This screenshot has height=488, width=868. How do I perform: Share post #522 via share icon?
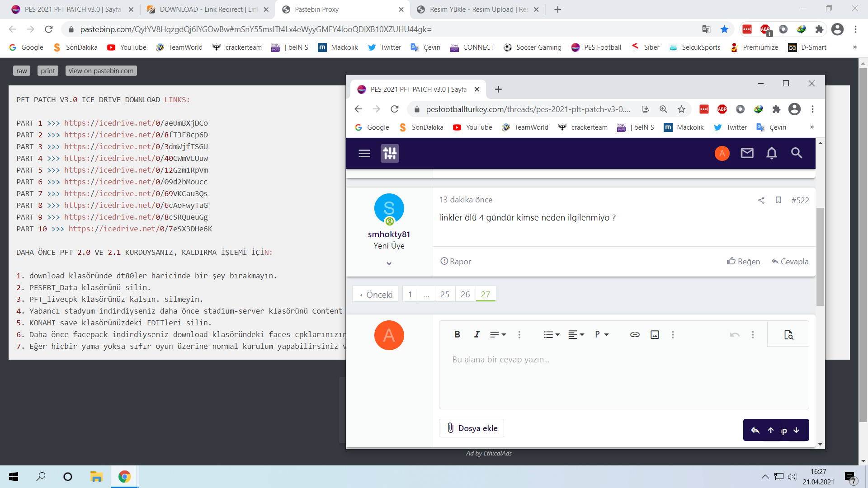pos(761,200)
